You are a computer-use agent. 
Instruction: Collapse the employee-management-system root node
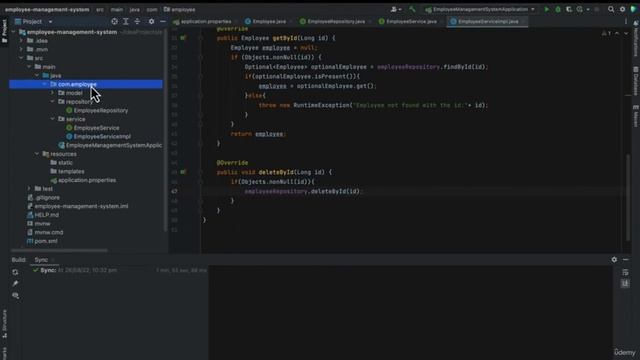click(x=13, y=32)
